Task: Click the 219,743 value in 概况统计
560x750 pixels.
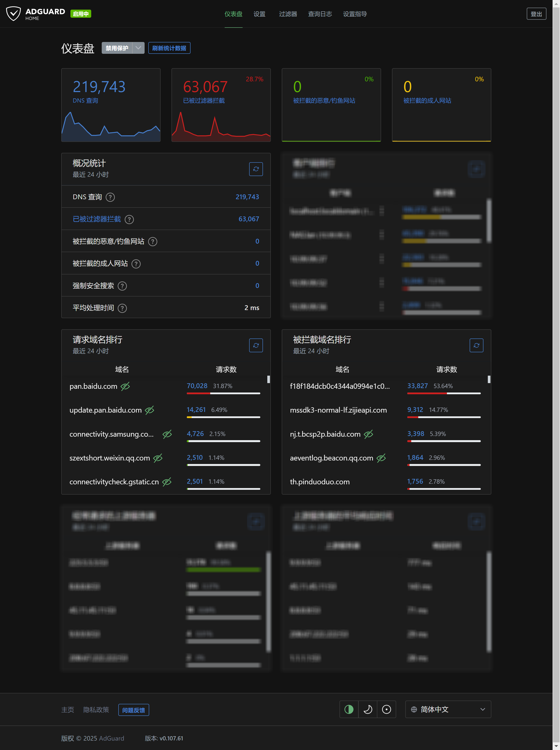Action: click(247, 197)
